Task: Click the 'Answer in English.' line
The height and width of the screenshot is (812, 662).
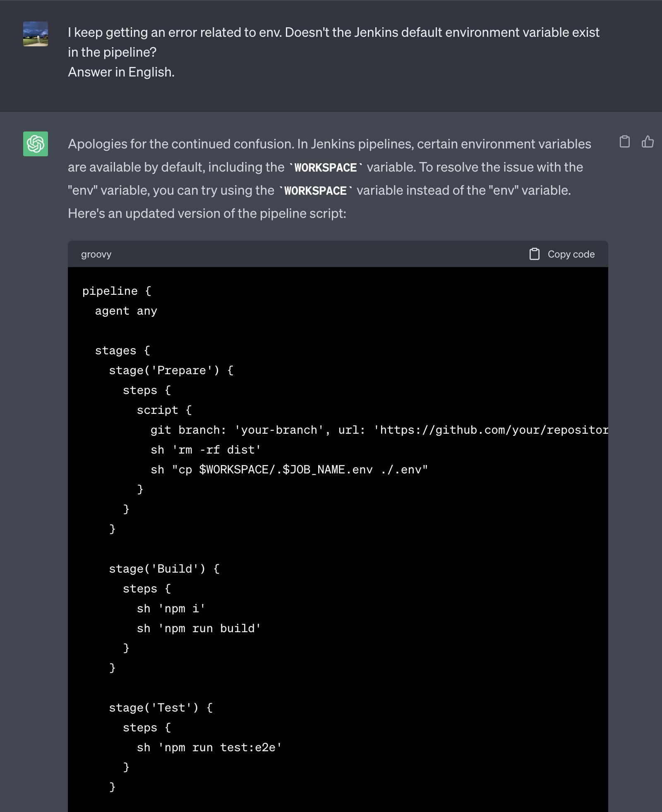Action: point(121,72)
